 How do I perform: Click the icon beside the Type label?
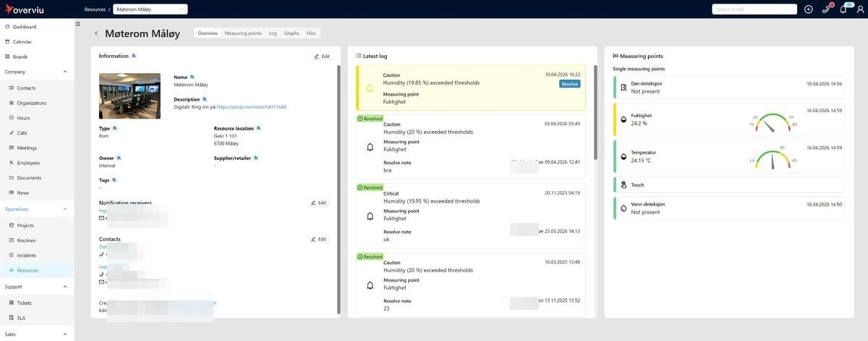pyautogui.click(x=114, y=128)
